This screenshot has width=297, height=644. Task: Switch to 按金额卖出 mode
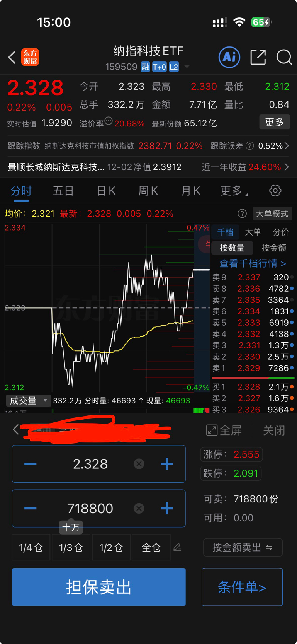pyautogui.click(x=243, y=548)
